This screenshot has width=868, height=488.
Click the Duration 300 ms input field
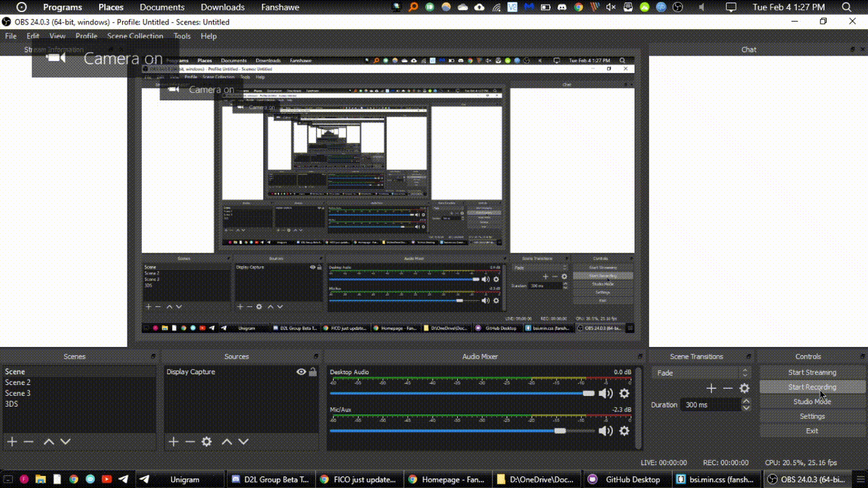(x=711, y=405)
